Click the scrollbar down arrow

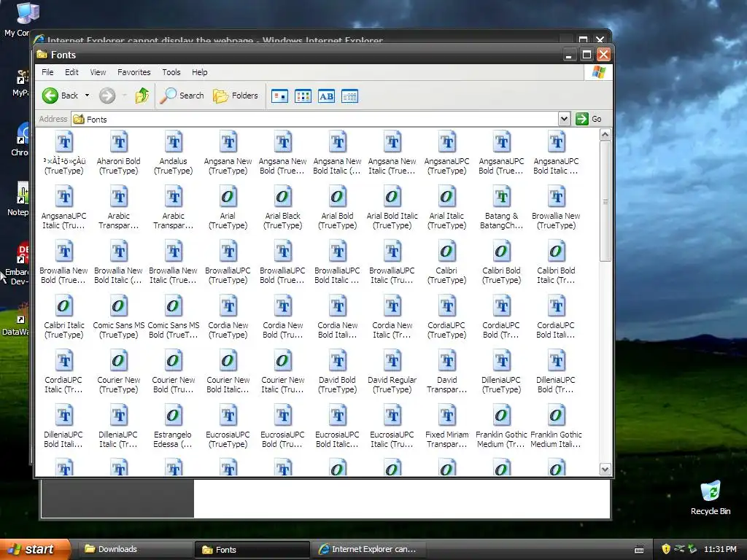605,470
